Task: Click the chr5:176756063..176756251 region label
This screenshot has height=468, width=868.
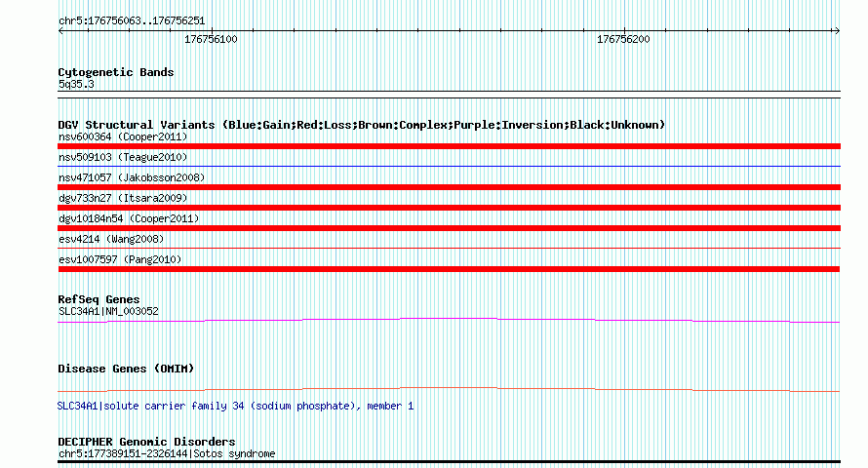Action: [x=132, y=21]
